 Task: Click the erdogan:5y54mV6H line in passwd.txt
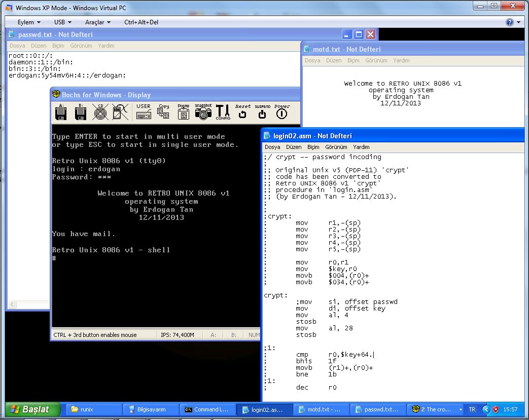point(67,75)
